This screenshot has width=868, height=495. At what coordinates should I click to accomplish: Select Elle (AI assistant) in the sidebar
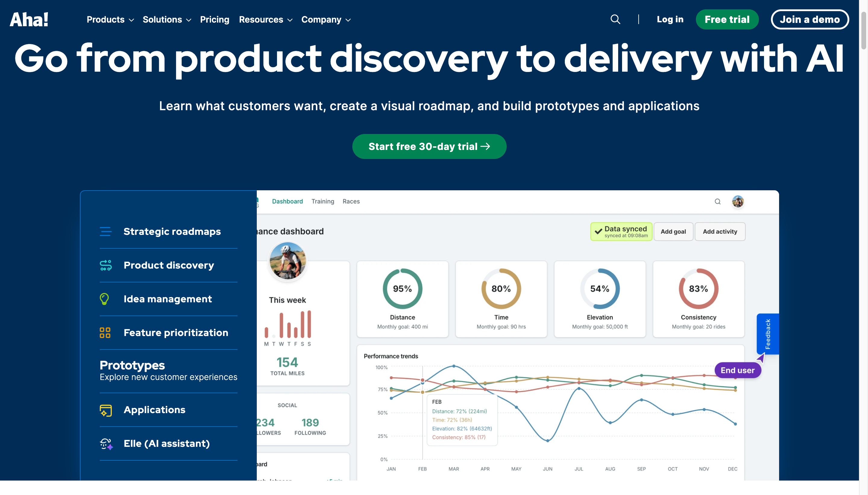(168, 444)
